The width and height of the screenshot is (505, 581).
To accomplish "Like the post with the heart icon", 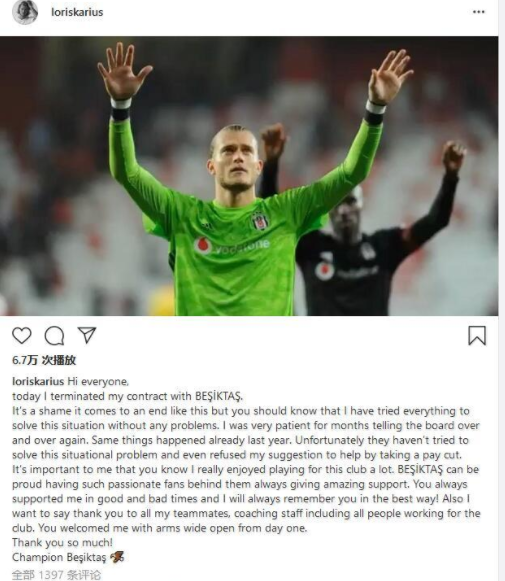I will point(22,335).
